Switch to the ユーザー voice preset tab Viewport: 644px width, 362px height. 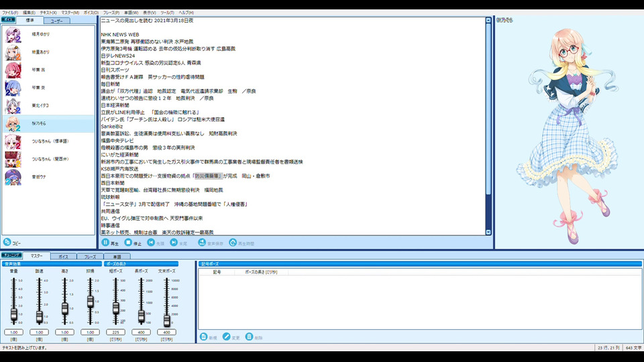point(56,21)
